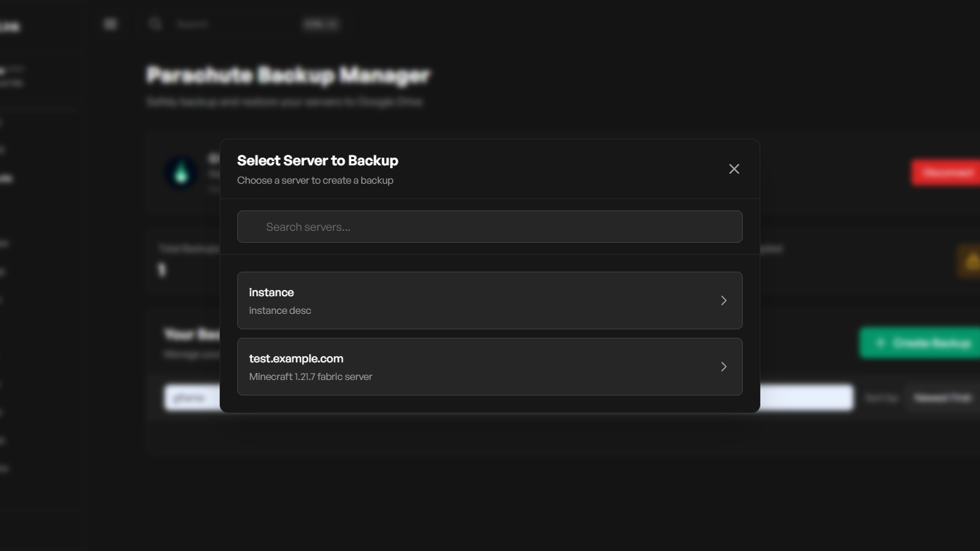
Task: Open the Newest First sort dropdown
Action: coord(942,398)
